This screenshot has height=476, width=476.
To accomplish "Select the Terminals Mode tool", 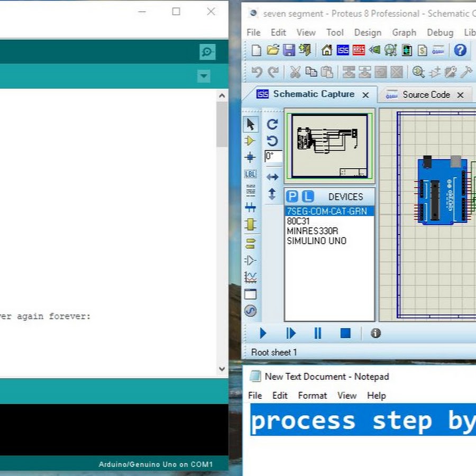I will [251, 243].
